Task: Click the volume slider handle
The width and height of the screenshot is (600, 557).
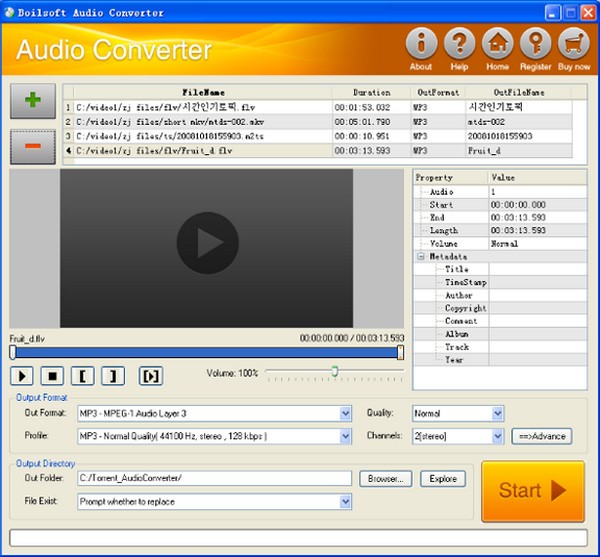Action: point(335,372)
